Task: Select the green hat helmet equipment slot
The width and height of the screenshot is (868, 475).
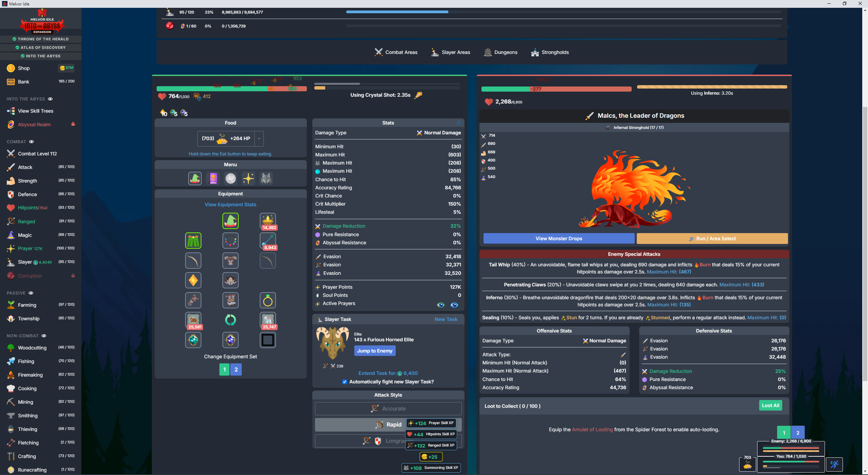Action: pos(231,221)
